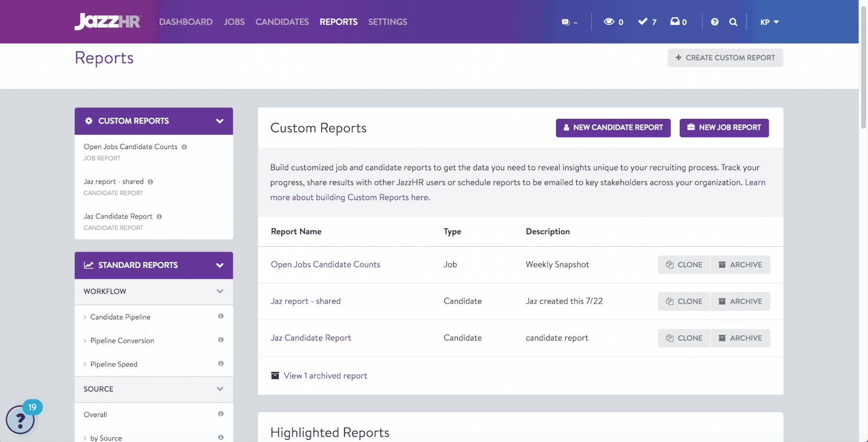Viewport: 868px width, 442px height.
Task: Collapse the Custom Reports sidebar panel
Action: pos(220,121)
